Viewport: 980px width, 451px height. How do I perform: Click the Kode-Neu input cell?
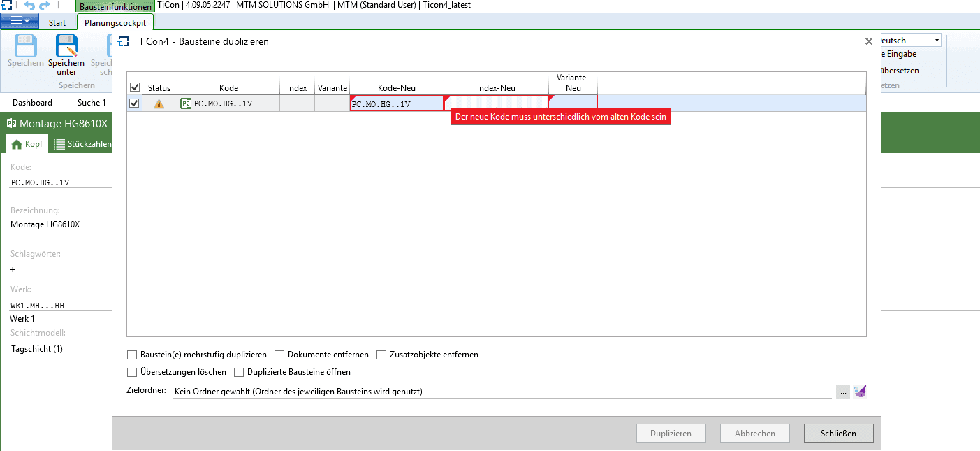[396, 104]
